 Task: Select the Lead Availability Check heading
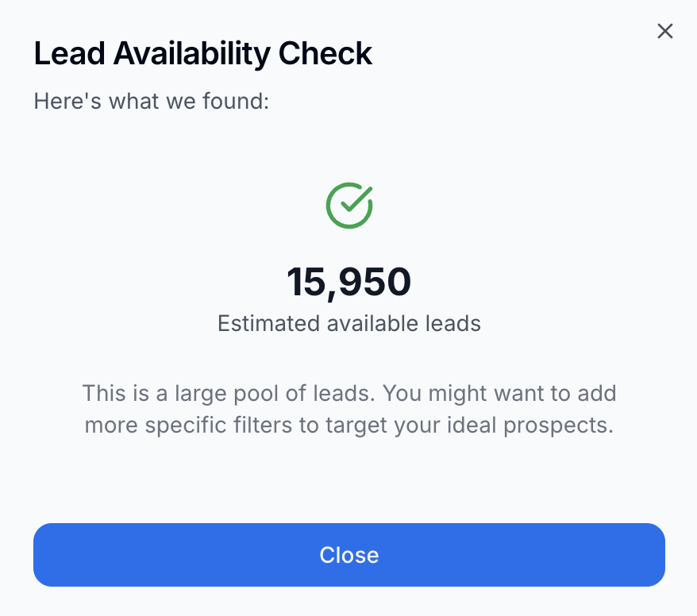pos(202,53)
